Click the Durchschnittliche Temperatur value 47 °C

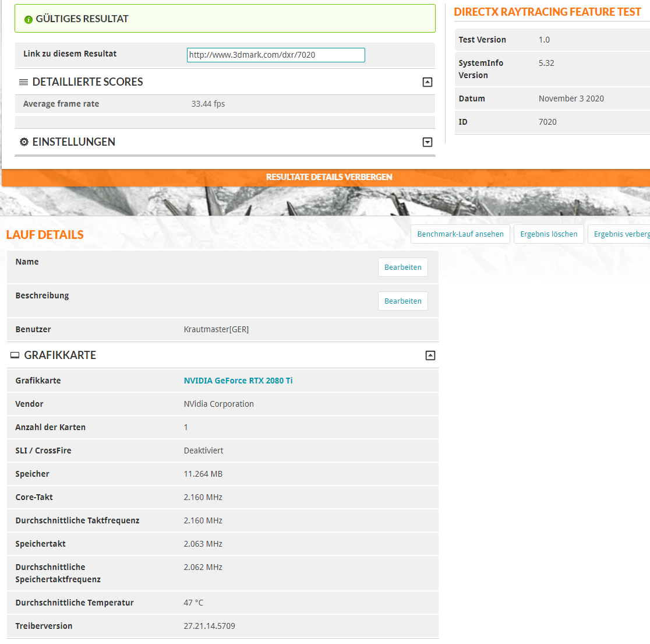click(x=193, y=603)
